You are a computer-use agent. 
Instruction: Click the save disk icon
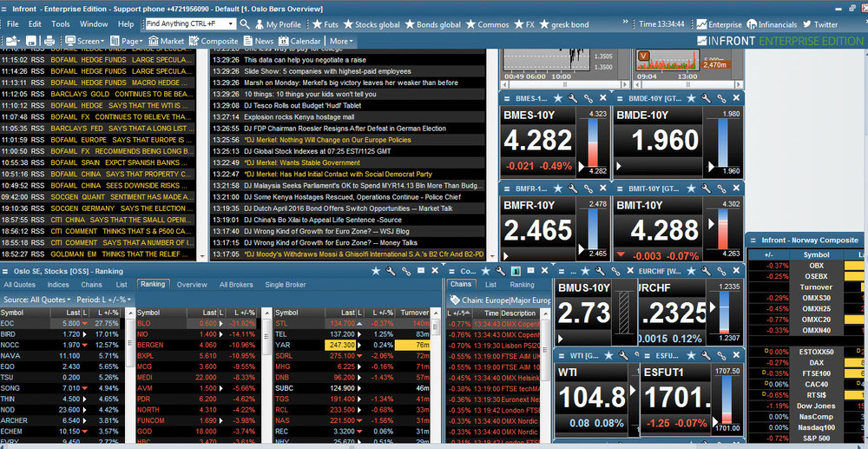pos(31,41)
